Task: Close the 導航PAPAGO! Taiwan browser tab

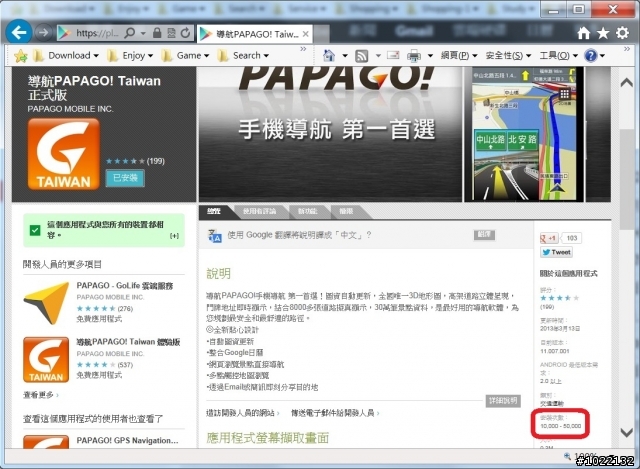Action: (x=306, y=34)
